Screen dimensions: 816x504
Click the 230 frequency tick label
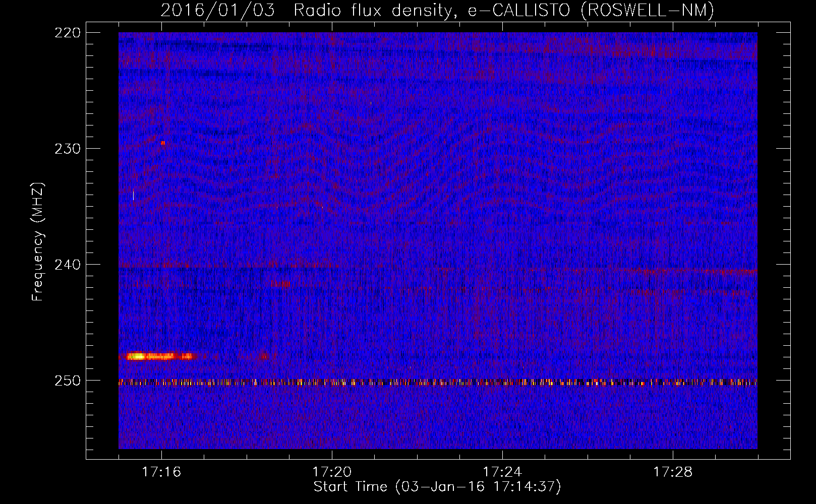(x=68, y=149)
